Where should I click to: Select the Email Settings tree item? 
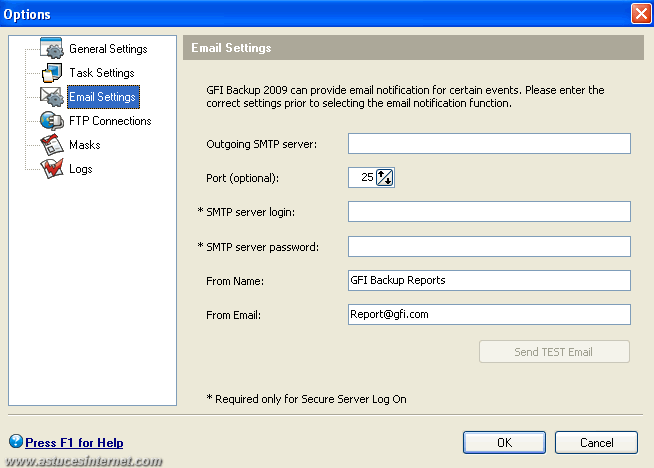pyautogui.click(x=103, y=97)
